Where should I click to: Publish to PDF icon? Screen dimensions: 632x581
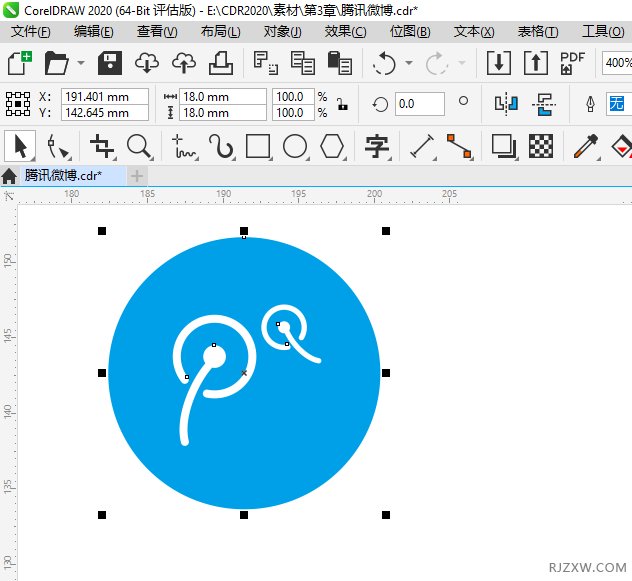click(x=572, y=63)
